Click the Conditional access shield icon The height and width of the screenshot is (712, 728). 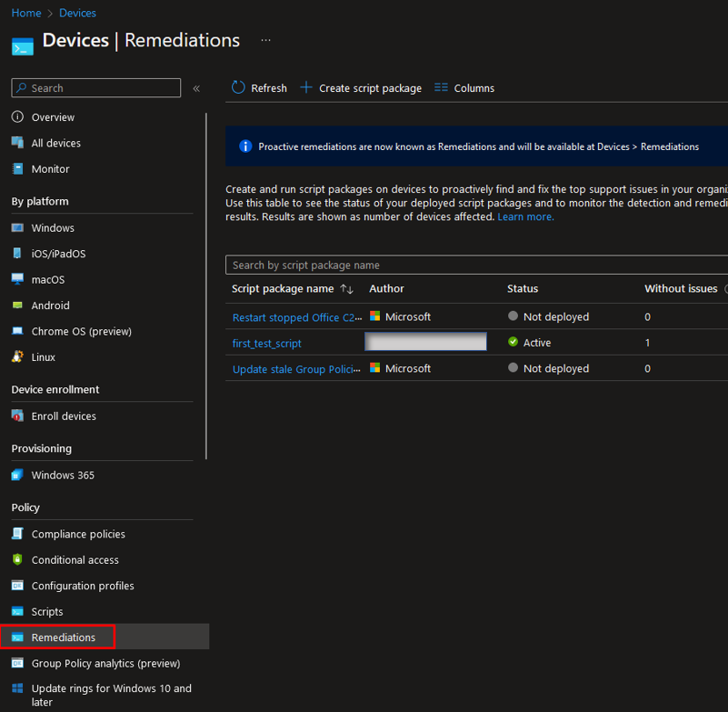click(x=17, y=559)
